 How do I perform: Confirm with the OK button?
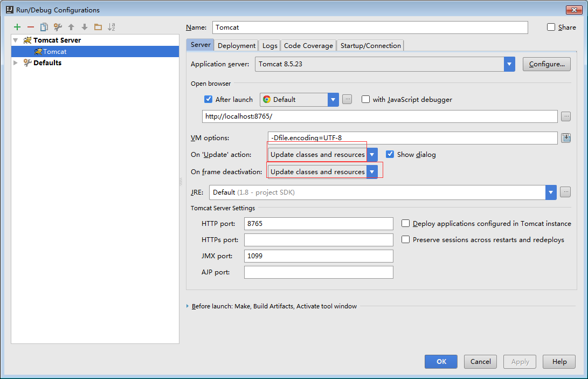coord(441,362)
